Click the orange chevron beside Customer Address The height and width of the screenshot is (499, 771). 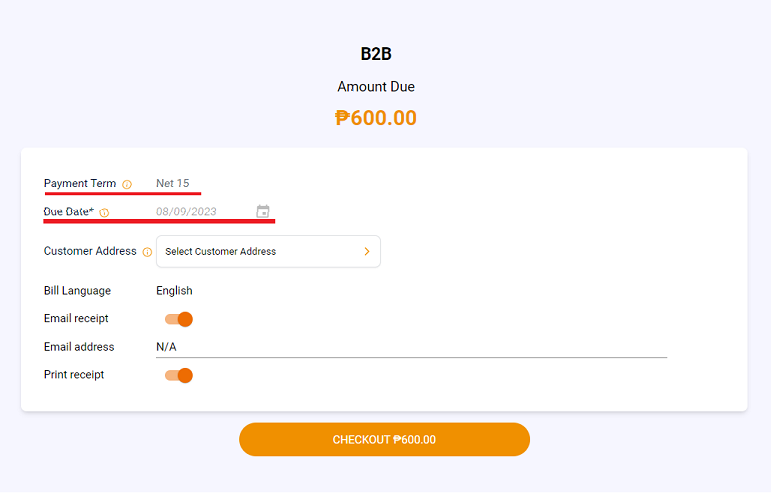coord(367,251)
